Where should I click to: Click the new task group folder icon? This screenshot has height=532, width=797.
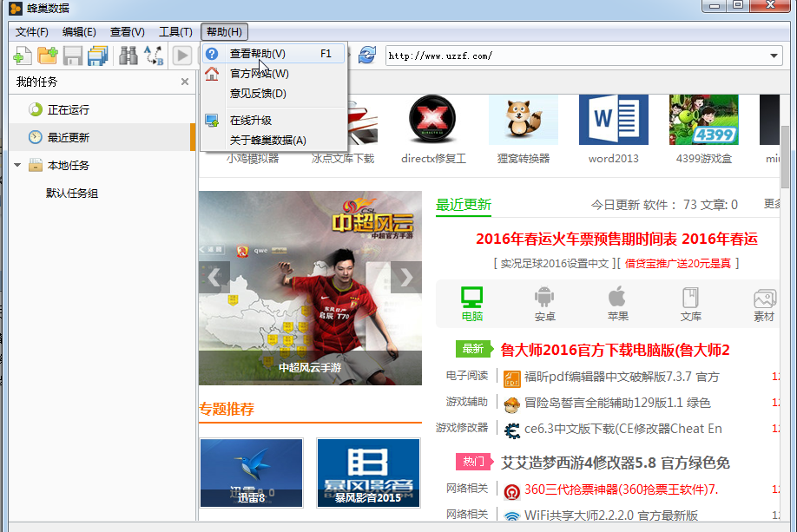(47, 56)
